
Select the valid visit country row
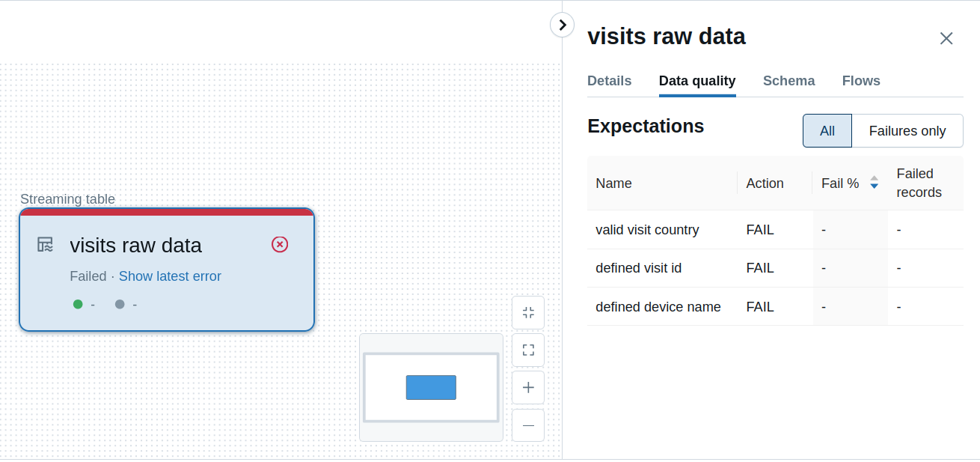(775, 230)
